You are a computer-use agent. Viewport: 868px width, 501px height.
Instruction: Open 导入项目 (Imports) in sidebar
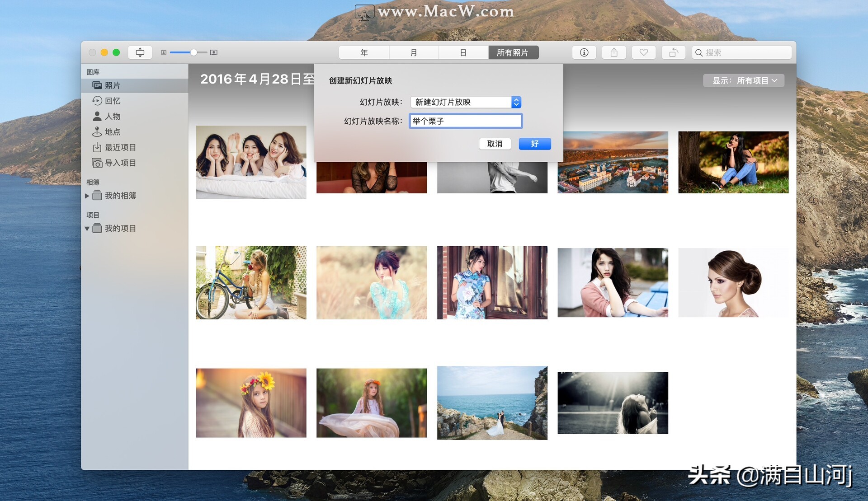(x=120, y=163)
